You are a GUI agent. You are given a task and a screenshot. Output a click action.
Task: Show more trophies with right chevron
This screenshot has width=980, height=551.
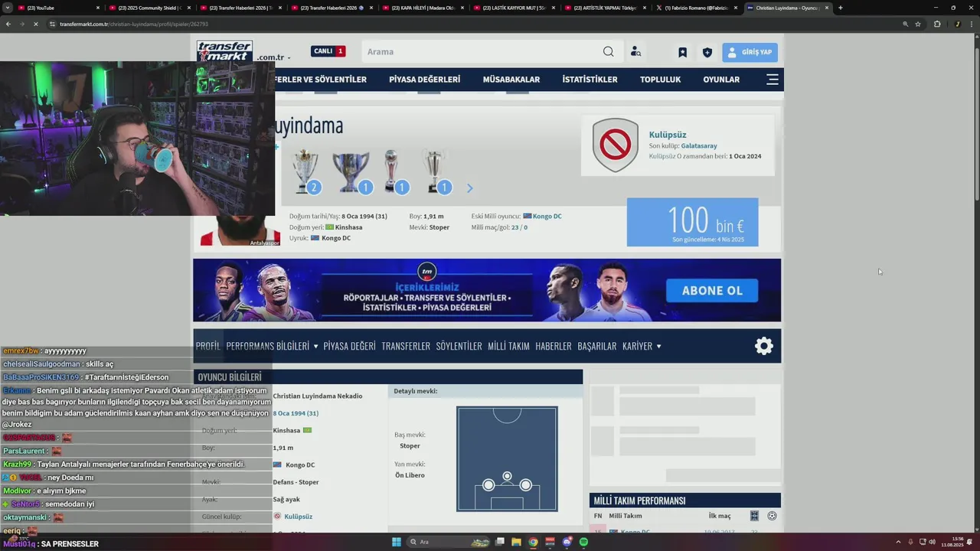pyautogui.click(x=469, y=187)
